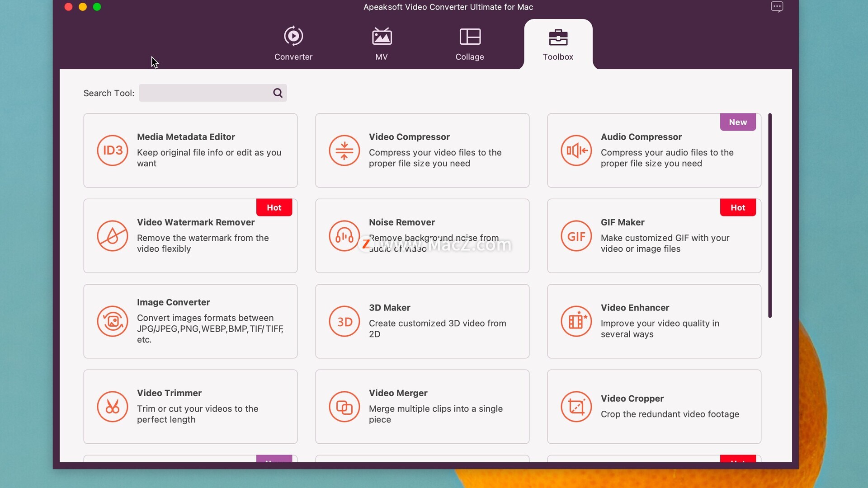The width and height of the screenshot is (868, 488).
Task: Open 3D Maker title text
Action: point(390,308)
